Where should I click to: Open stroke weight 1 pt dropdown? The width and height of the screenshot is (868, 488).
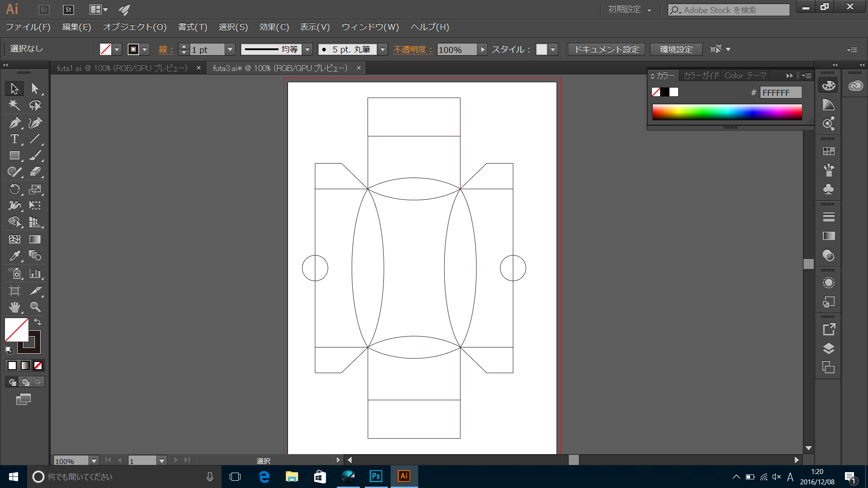[230, 50]
